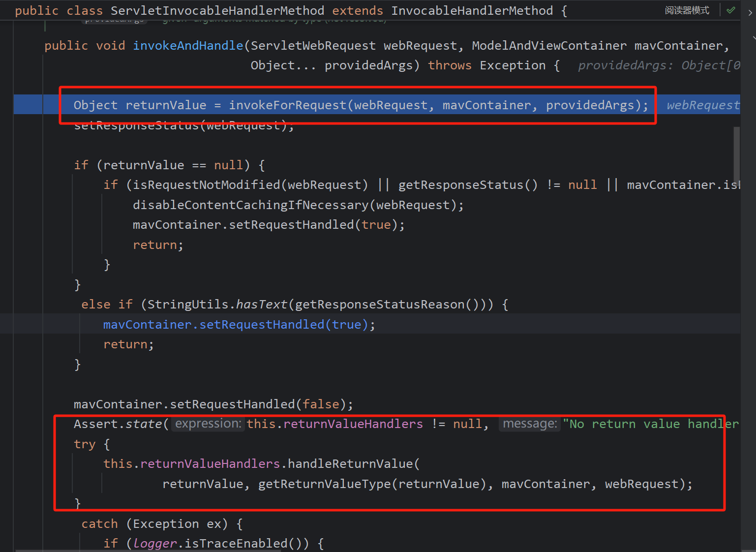
Task: Click the ServletInvocableHandlerMethod class name
Action: [x=217, y=10]
